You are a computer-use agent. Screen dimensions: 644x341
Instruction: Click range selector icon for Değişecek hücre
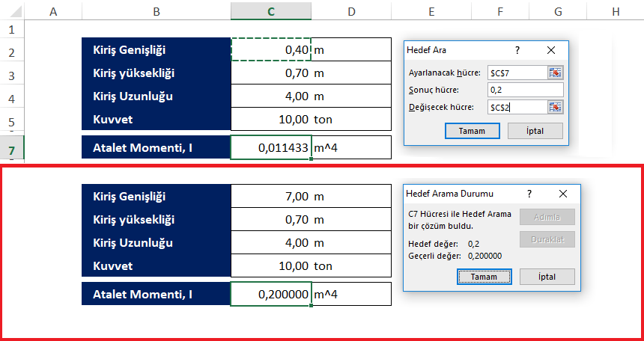click(x=555, y=107)
